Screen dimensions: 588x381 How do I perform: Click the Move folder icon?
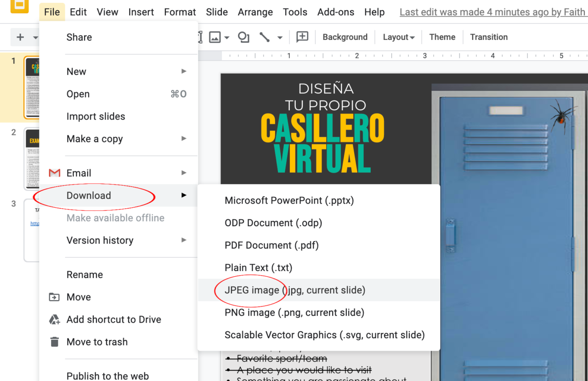54,297
